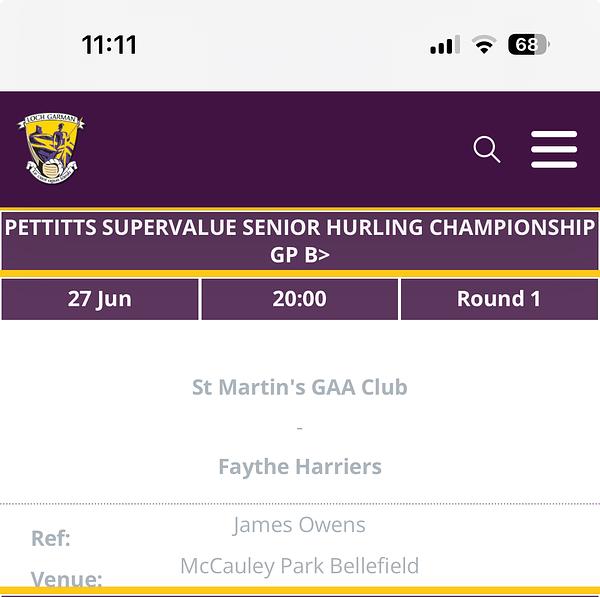Tap the Ref: label
The width and height of the screenshot is (600, 597).
tap(51, 538)
